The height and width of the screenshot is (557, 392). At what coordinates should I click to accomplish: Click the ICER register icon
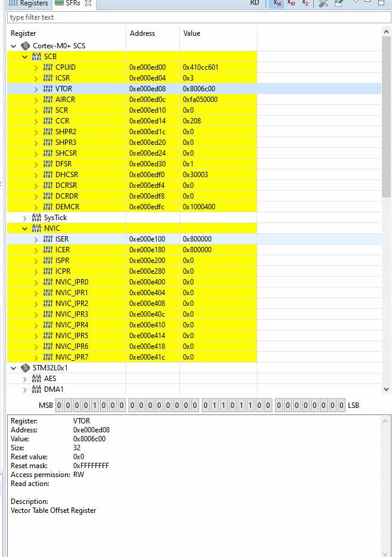click(48, 250)
